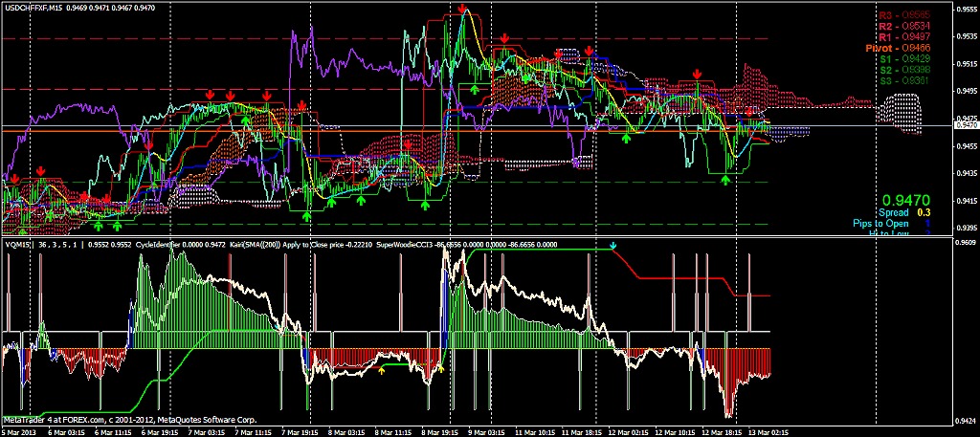
Task: Select the SuperWoodieCCI3 indicator label
Action: [410, 244]
